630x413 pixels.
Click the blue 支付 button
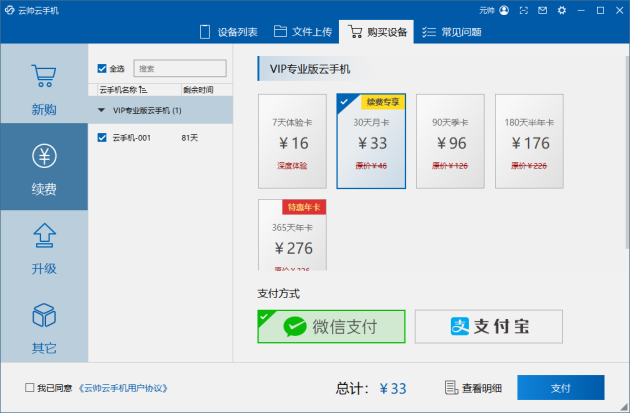tap(560, 388)
